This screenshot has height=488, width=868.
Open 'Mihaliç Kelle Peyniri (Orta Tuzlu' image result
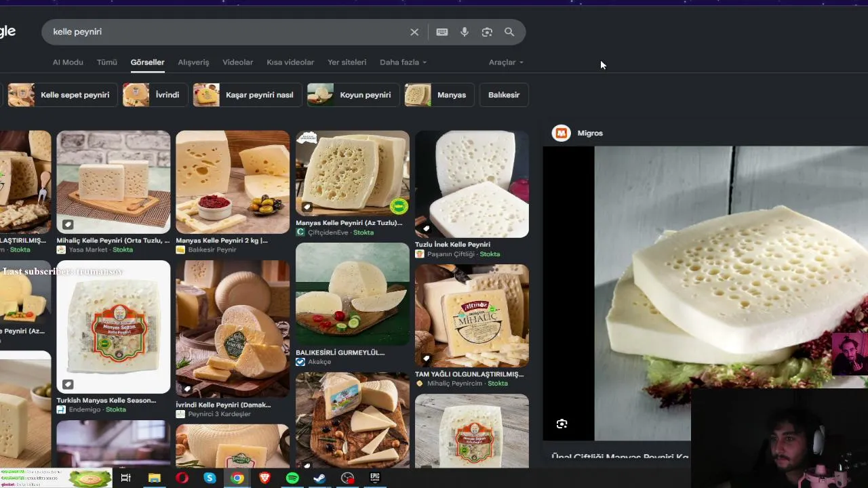(x=113, y=182)
